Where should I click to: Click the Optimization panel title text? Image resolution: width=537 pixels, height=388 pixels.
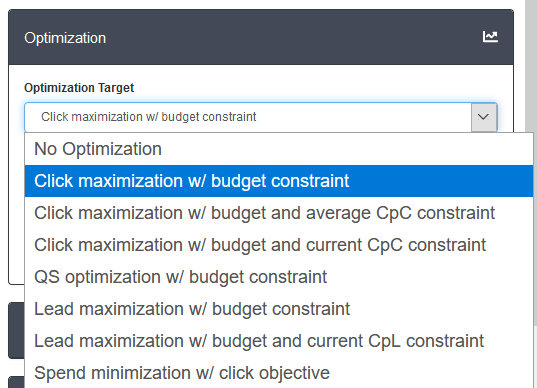click(65, 38)
